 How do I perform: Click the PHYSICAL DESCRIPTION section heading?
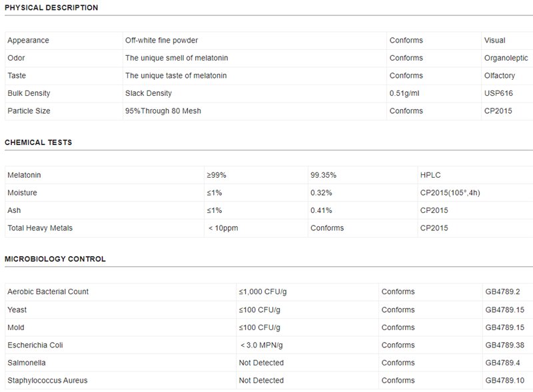[x=51, y=8]
